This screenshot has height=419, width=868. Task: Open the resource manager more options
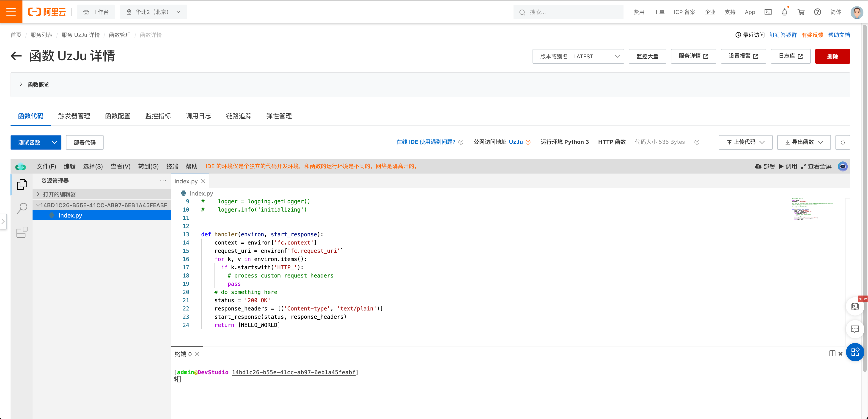pyautogui.click(x=163, y=181)
